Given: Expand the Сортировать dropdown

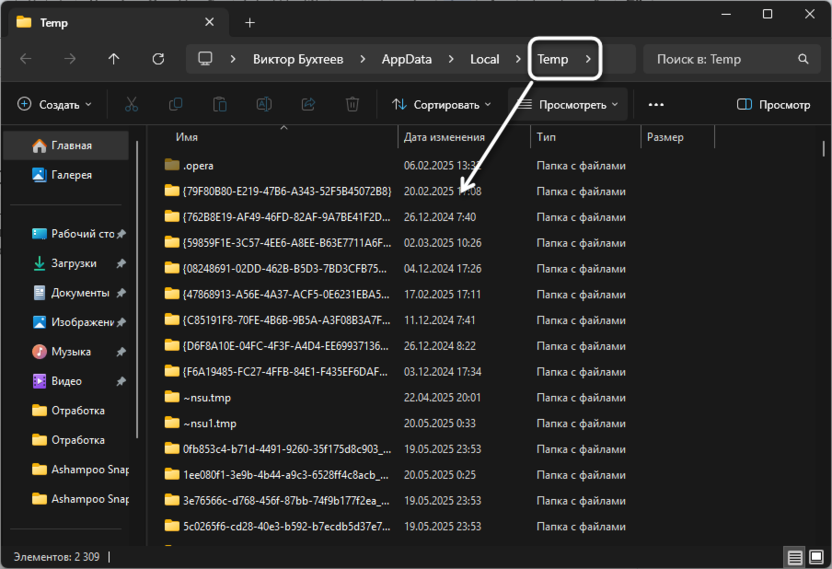Looking at the screenshot, I should (x=441, y=104).
